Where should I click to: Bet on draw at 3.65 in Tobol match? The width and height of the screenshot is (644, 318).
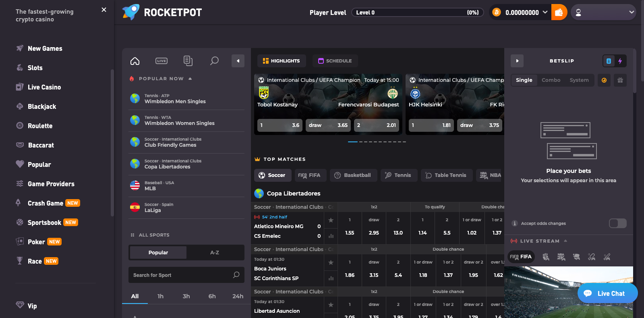[328, 125]
